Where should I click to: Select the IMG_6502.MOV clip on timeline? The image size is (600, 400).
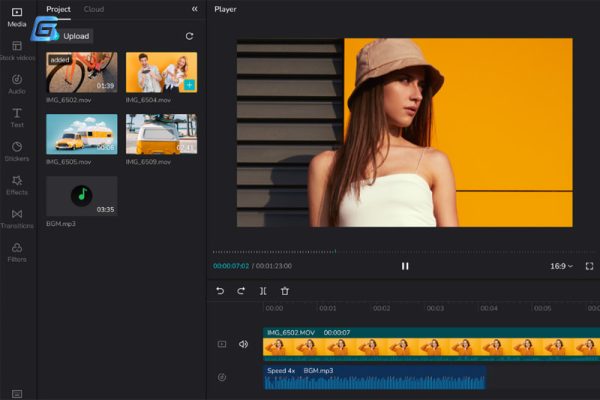[x=431, y=344]
